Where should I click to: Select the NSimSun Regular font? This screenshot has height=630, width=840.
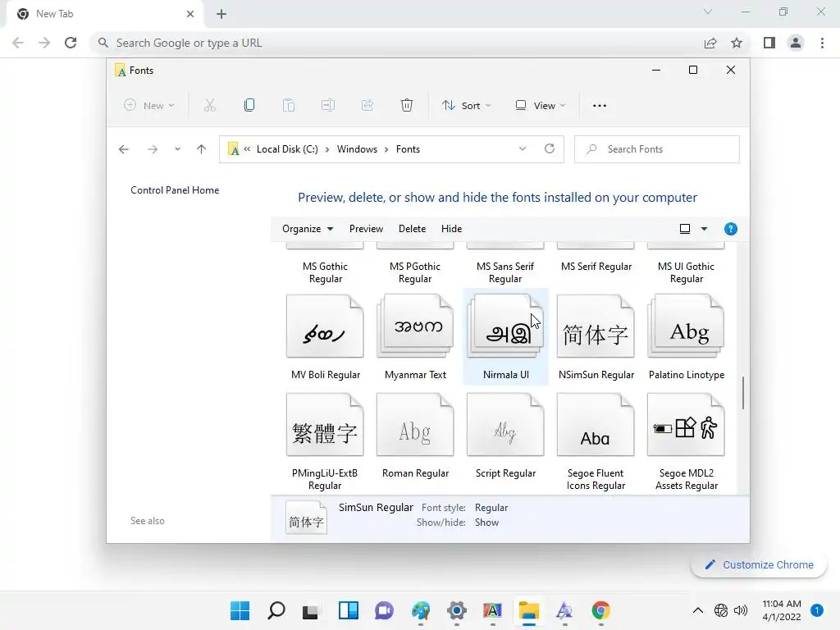(596, 337)
